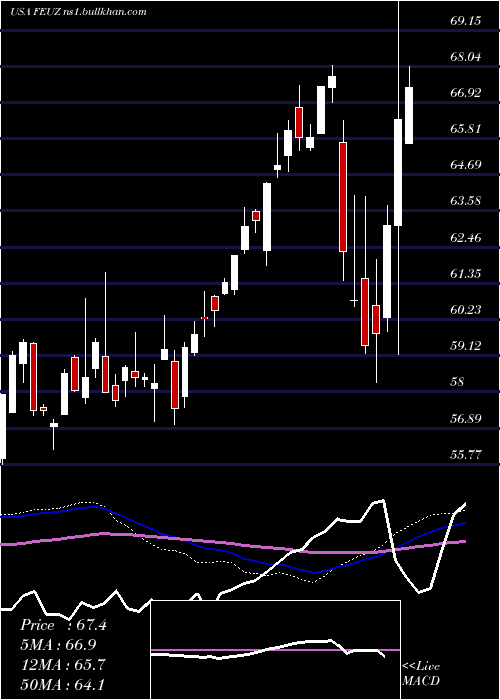Click inside the Live MACD inset chart

point(275,650)
